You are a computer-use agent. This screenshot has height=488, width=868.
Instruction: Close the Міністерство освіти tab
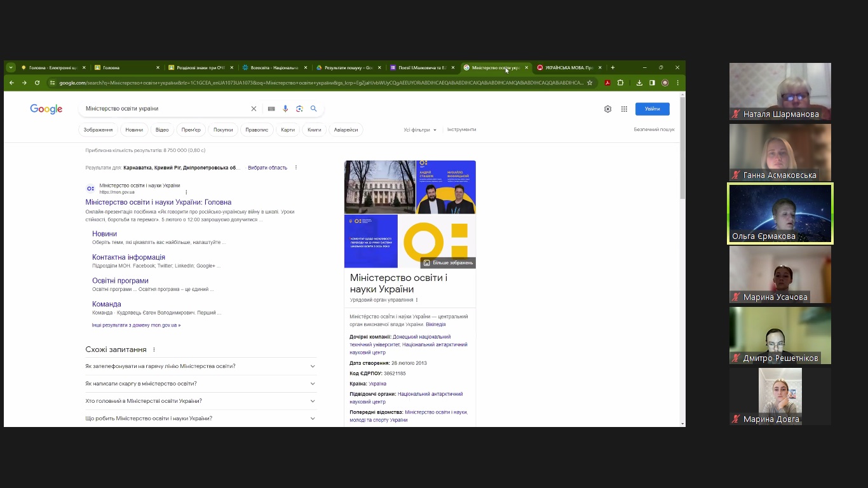click(526, 67)
